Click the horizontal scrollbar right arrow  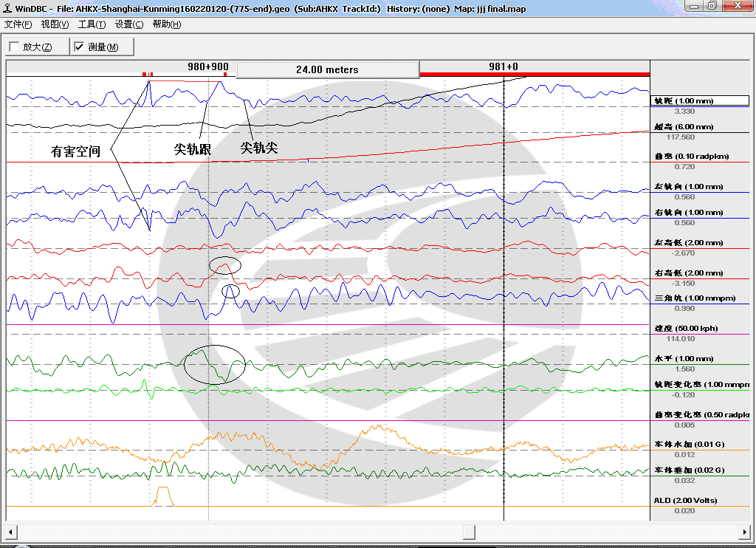click(x=745, y=532)
